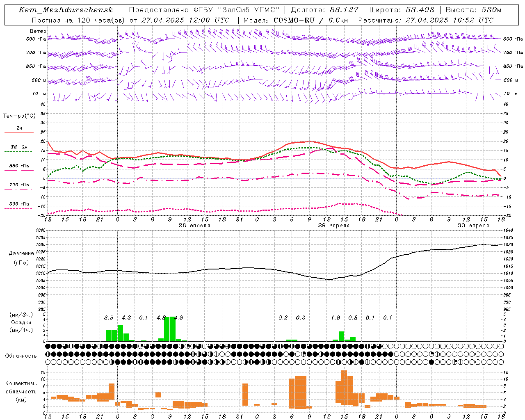Click the '(мм/1ч.)' precipitation unit label

(x=21, y=330)
